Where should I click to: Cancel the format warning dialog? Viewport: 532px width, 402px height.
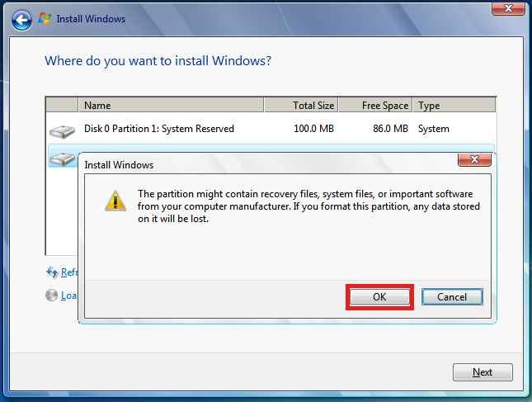click(452, 297)
